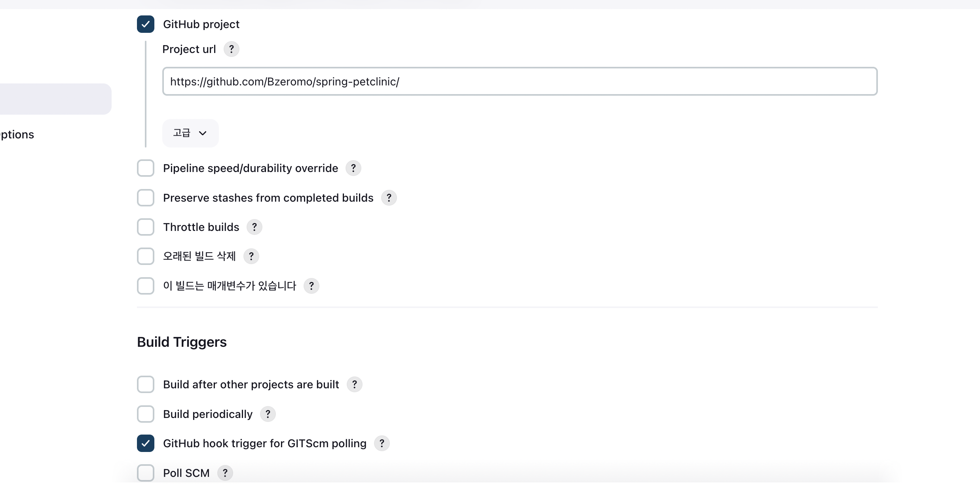980x484 pixels.
Task: Show Poll SCM help icon
Action: [225, 473]
